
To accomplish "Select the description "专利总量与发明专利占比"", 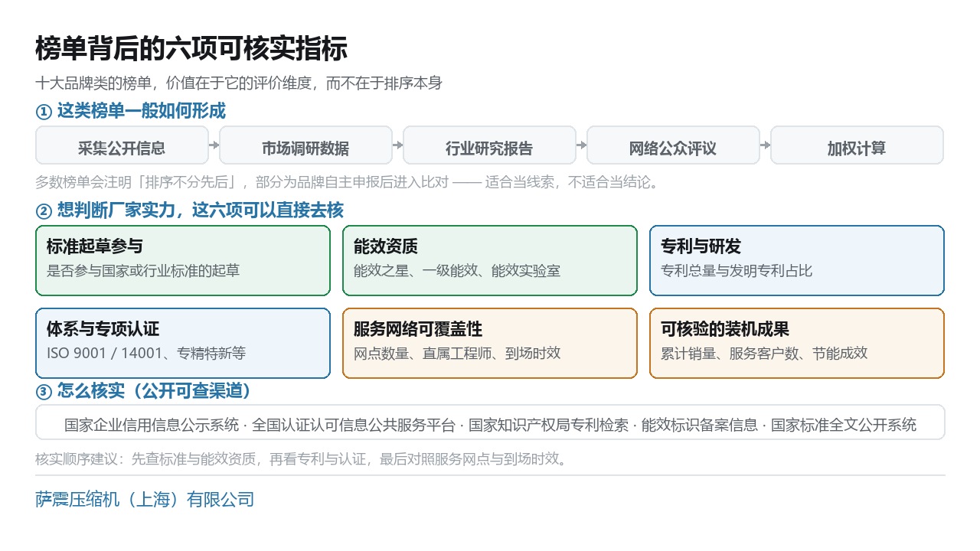I will click(x=737, y=270).
